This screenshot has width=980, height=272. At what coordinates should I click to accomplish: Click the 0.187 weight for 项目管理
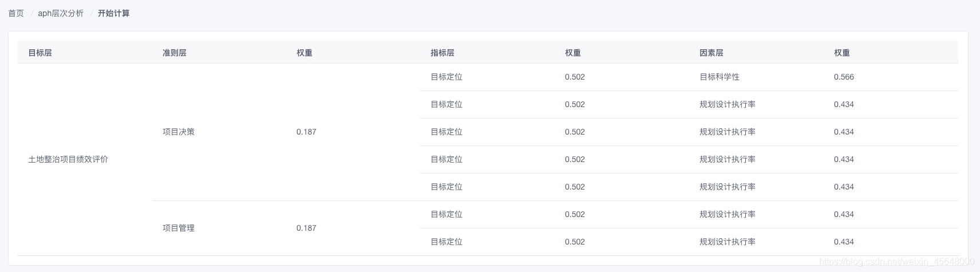pos(306,228)
